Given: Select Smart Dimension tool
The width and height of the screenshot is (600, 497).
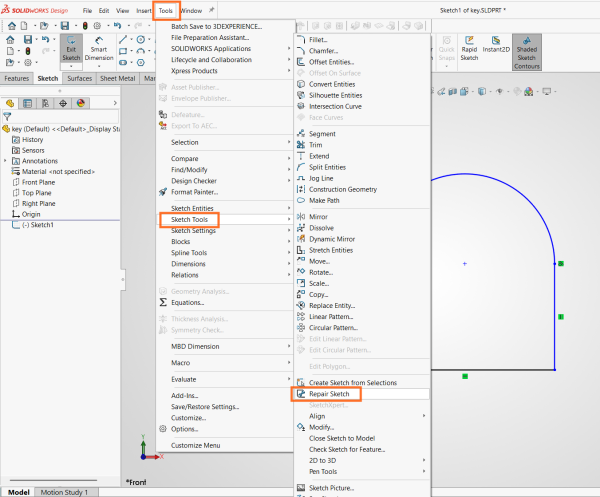Looking at the screenshot, I should pyautogui.click(x=99, y=49).
